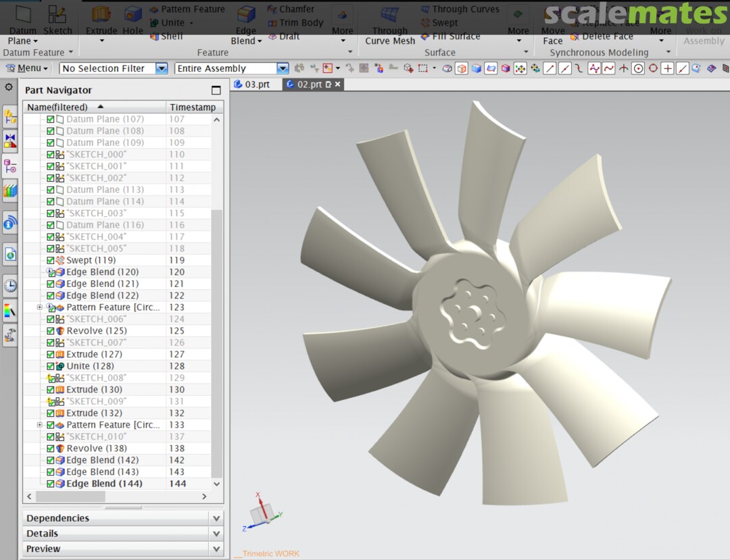
Task: Uncheck the Swept (119) feature checkbox
Action: pos(51,260)
